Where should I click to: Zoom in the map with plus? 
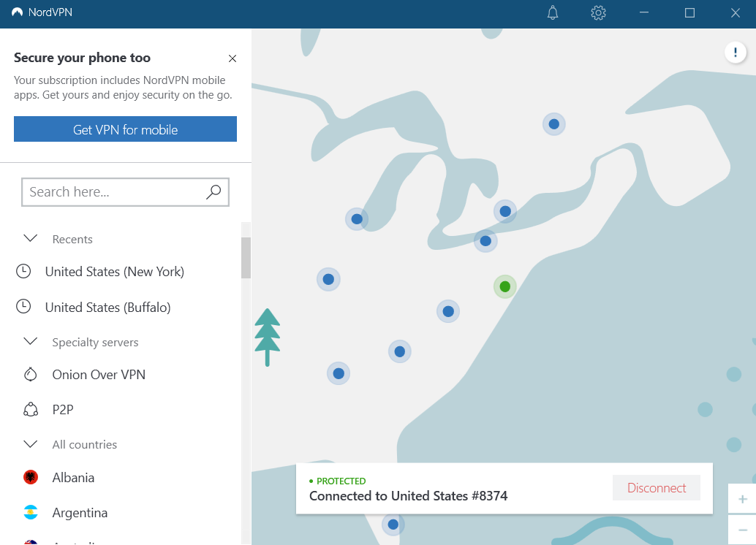[x=743, y=499]
